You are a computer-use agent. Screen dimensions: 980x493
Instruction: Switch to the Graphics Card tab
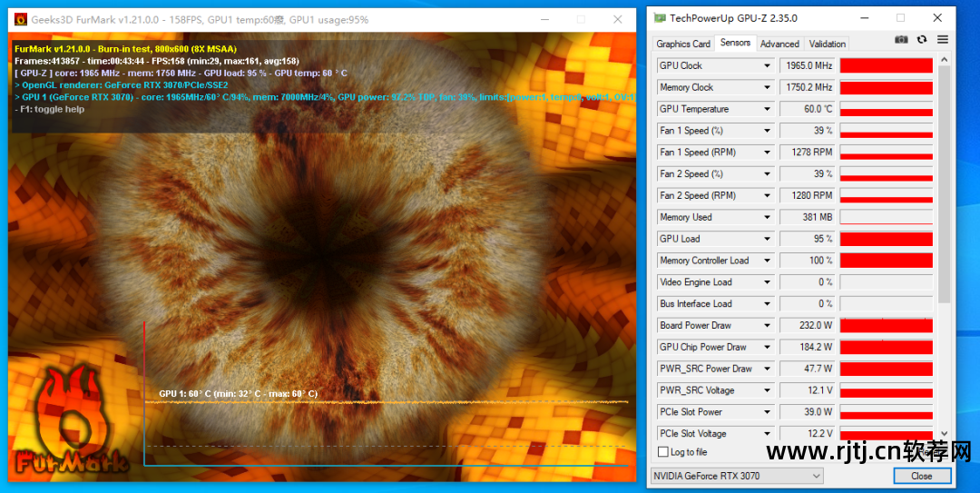pyautogui.click(x=683, y=44)
